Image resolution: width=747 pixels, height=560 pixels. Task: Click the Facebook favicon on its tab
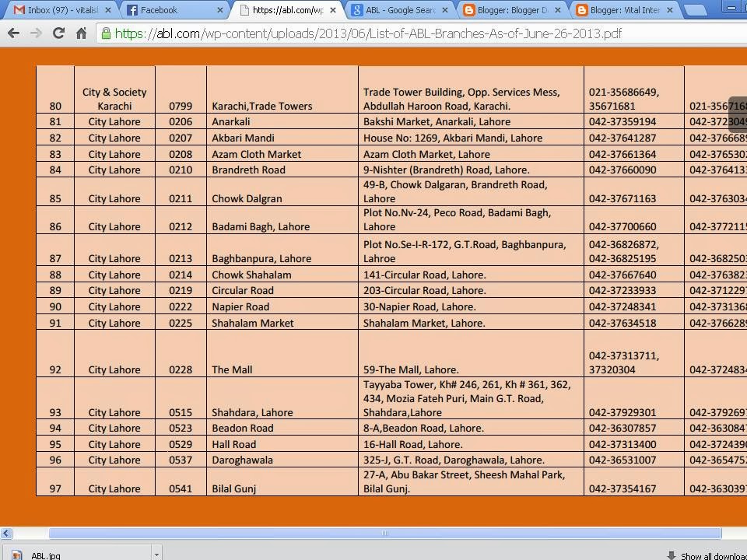(132, 10)
